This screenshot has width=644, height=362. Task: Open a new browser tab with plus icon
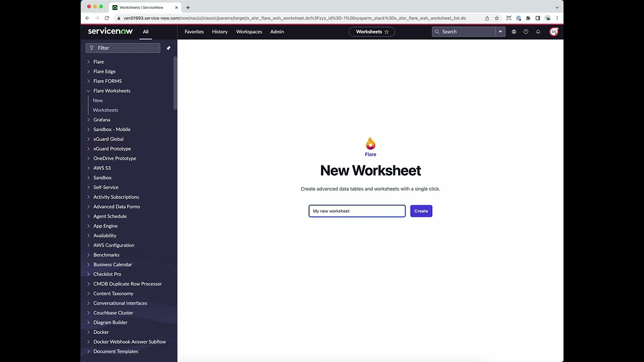click(x=188, y=8)
